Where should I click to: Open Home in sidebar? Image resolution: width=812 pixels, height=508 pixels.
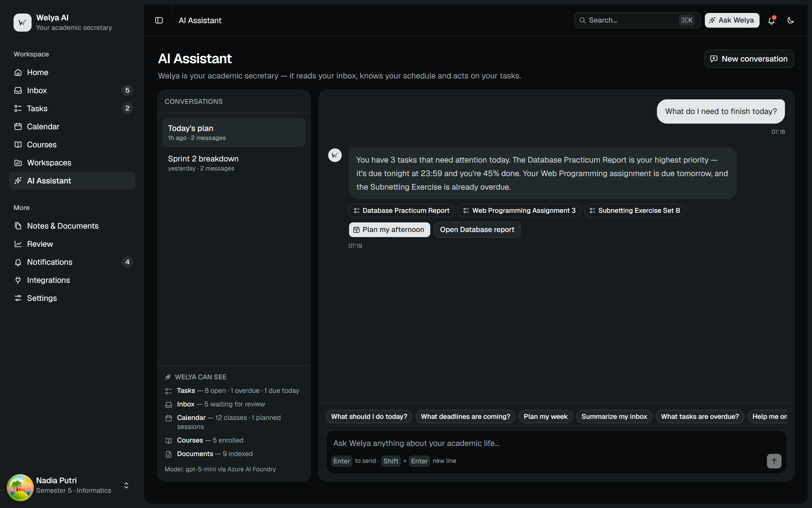(x=72, y=72)
